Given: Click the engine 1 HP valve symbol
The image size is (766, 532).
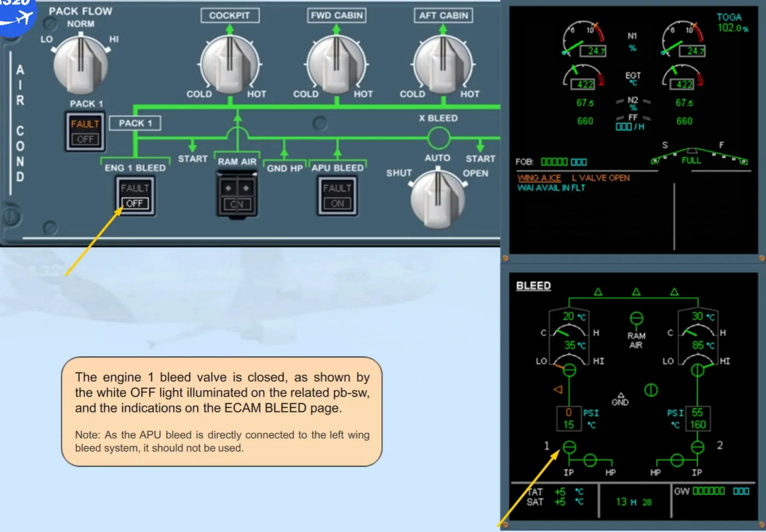Looking at the screenshot, I should (x=590, y=460).
